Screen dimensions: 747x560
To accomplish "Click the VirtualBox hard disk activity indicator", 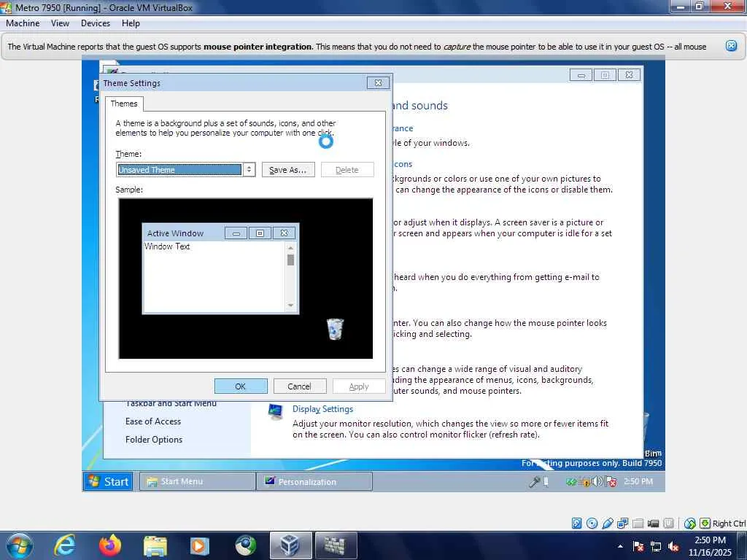I will [576, 524].
